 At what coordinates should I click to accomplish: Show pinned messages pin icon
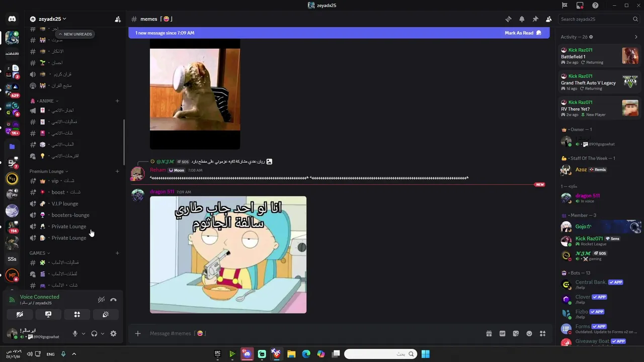point(535,19)
